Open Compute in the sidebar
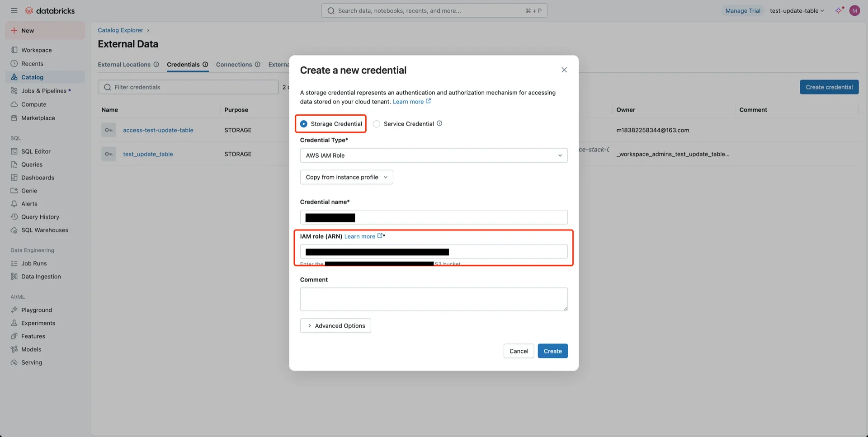 [45, 104]
